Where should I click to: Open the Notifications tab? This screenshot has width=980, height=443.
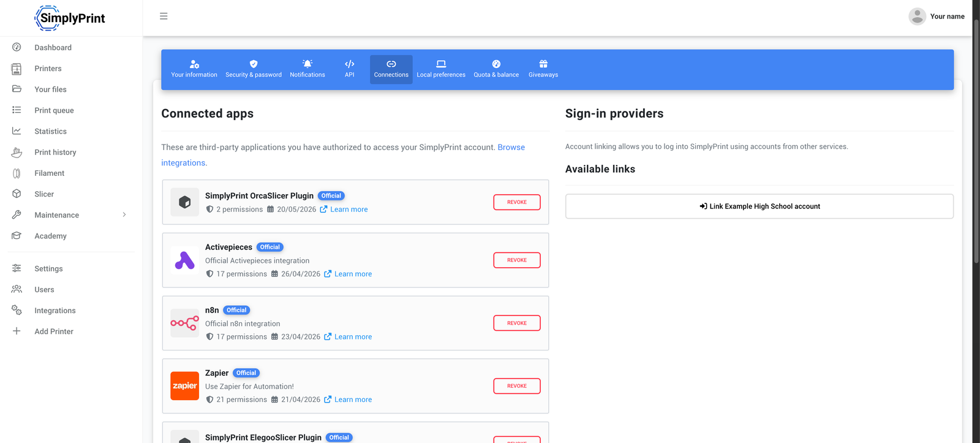coord(307,69)
